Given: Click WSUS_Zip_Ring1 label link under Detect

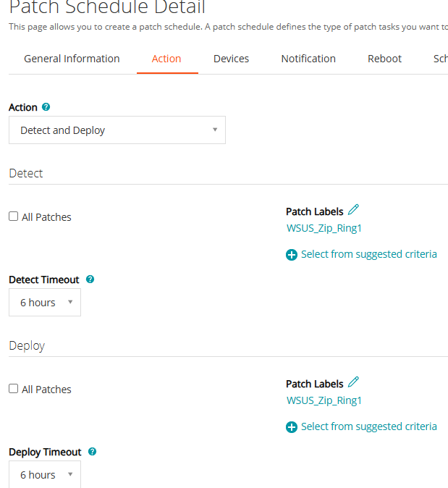Looking at the screenshot, I should (x=324, y=228).
